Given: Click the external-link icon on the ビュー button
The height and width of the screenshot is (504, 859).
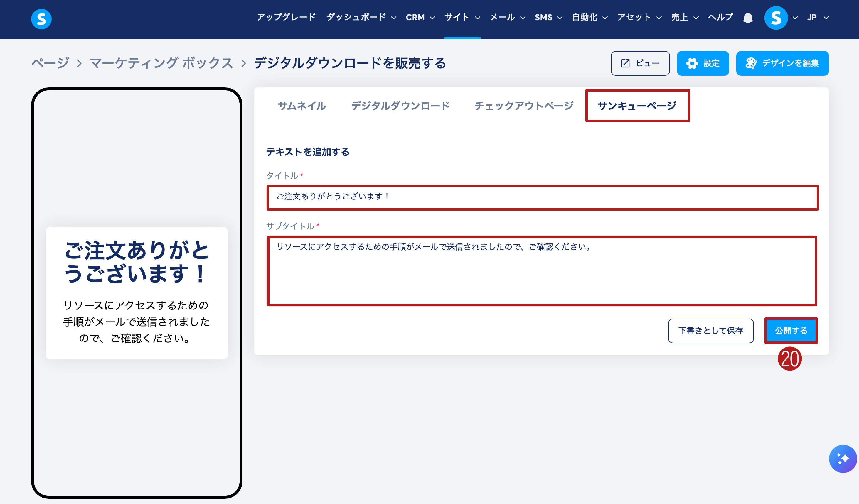Looking at the screenshot, I should pos(625,63).
